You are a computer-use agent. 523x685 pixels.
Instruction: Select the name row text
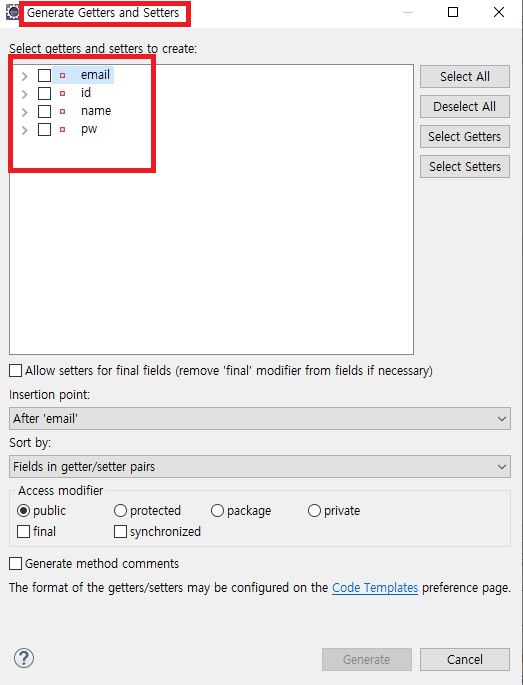click(x=96, y=111)
